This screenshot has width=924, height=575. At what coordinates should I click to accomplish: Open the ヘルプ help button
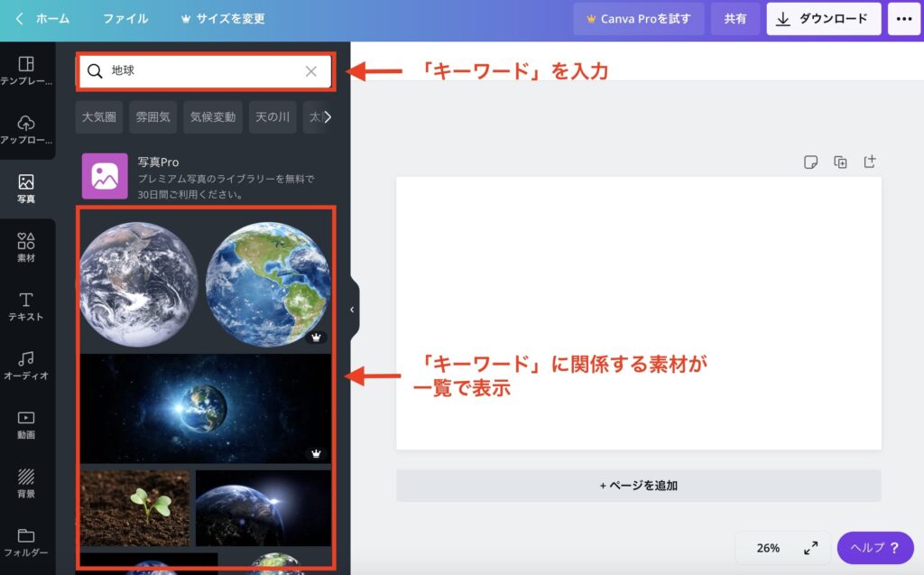pyautogui.click(x=875, y=548)
